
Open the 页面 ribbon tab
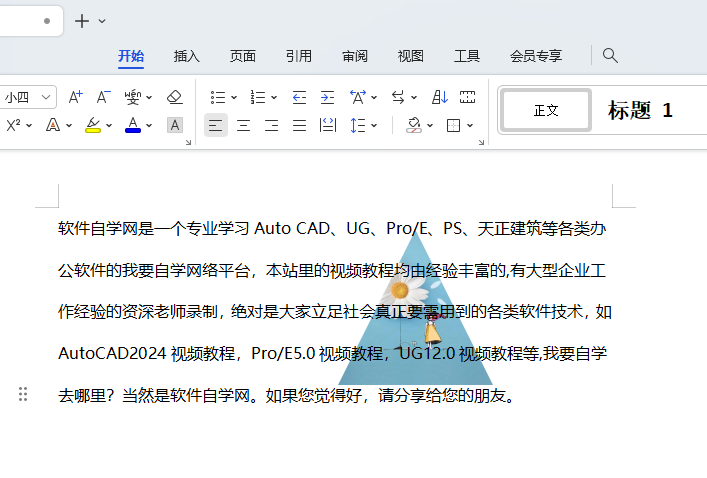[243, 56]
